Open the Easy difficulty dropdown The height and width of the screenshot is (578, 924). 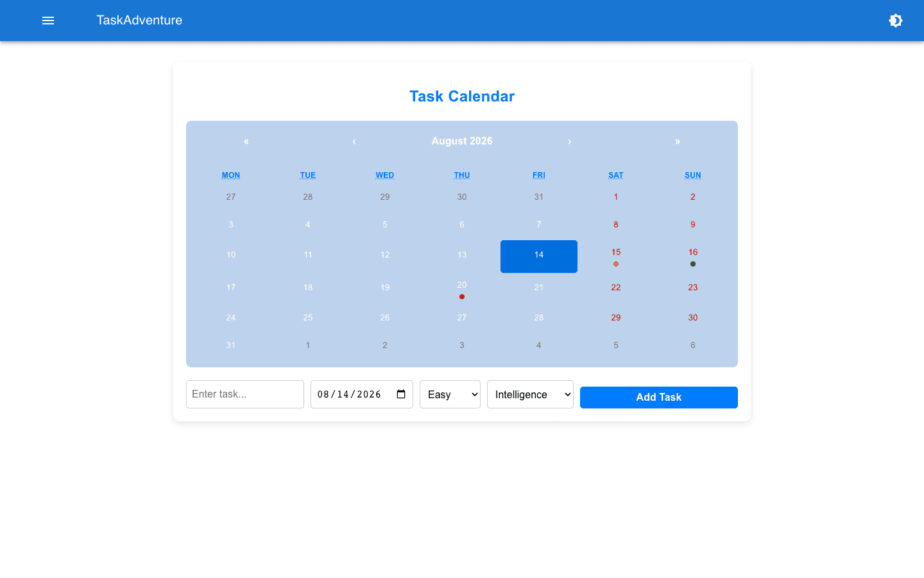pos(450,394)
